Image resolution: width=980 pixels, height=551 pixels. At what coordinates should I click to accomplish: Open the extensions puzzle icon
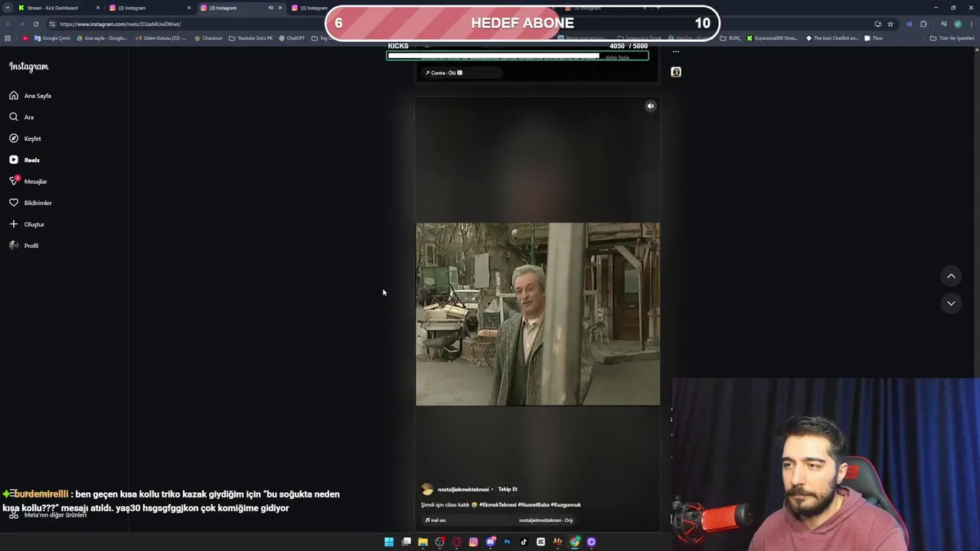click(923, 24)
